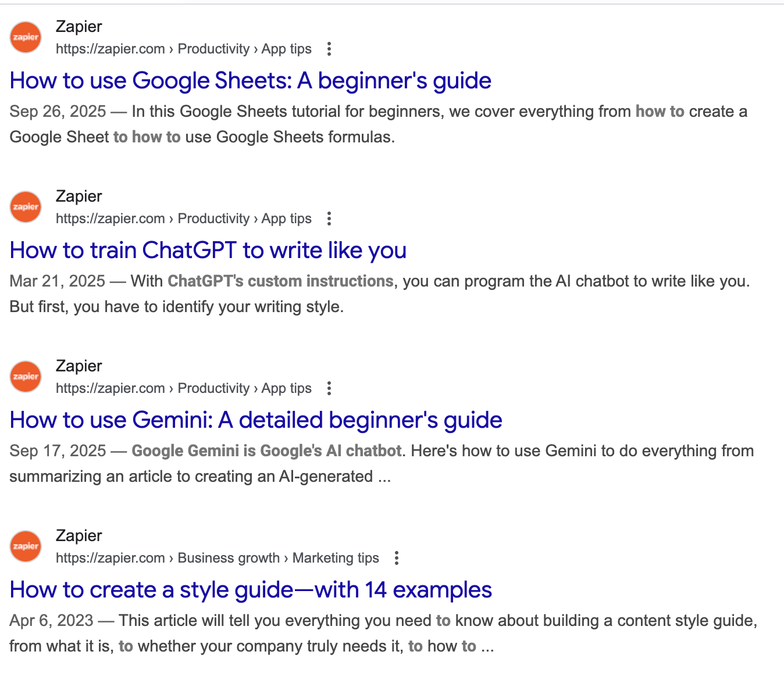
Task: Expand more options for the Gemini beginner's guide
Action: 329,388
